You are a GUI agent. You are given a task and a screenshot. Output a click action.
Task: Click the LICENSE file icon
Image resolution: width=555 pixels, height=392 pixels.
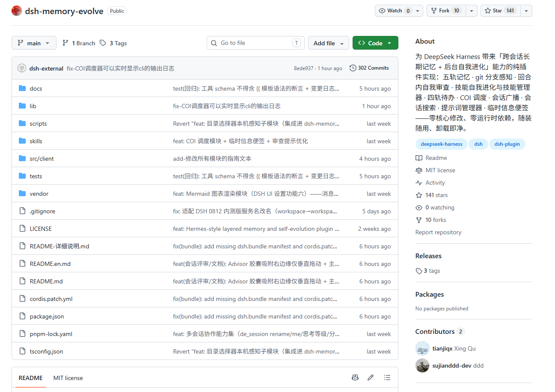click(22, 229)
